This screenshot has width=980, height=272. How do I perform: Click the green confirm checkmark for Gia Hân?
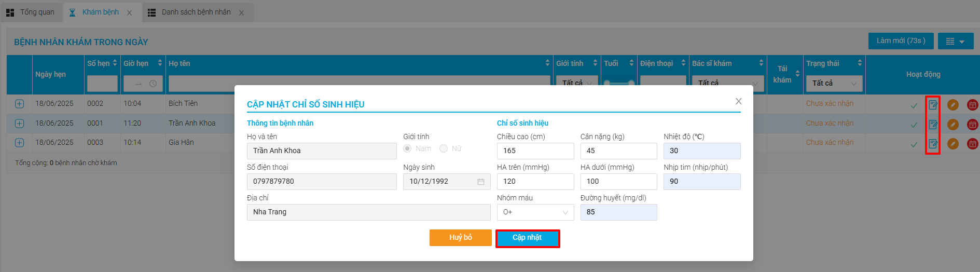click(x=914, y=144)
